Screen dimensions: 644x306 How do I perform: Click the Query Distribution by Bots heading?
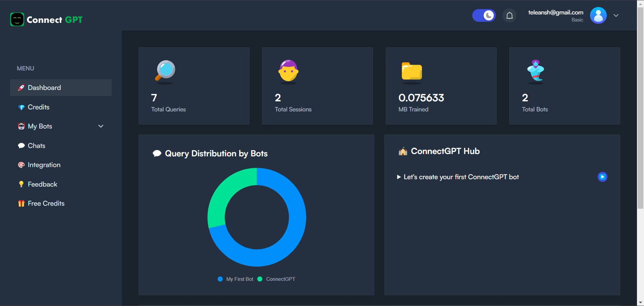[216, 154]
